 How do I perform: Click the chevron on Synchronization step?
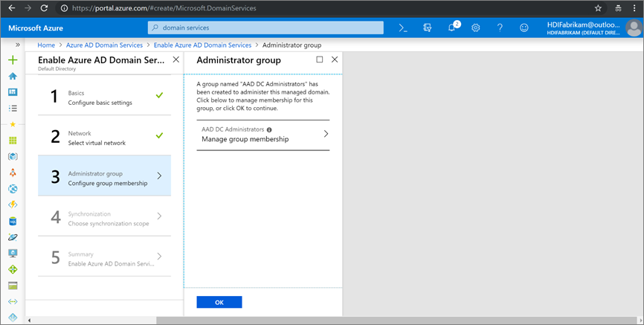pos(159,216)
